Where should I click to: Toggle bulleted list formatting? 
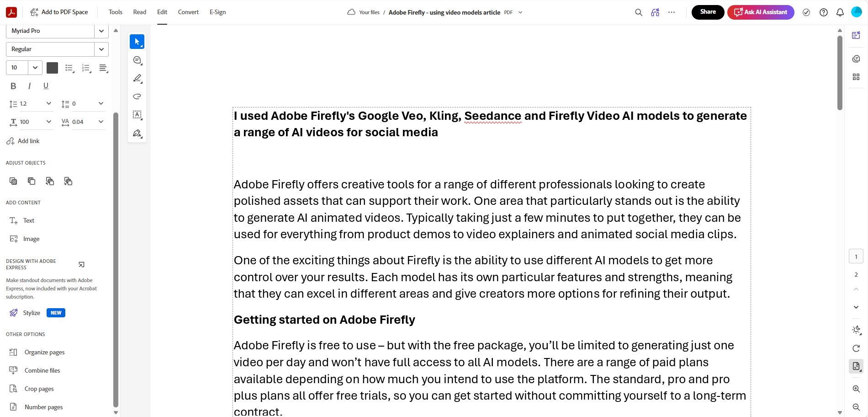pyautogui.click(x=69, y=68)
